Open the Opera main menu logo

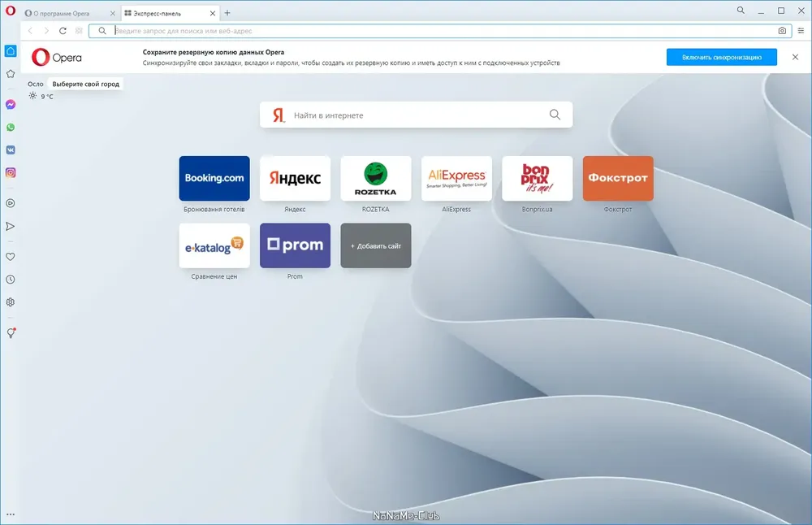tap(11, 10)
